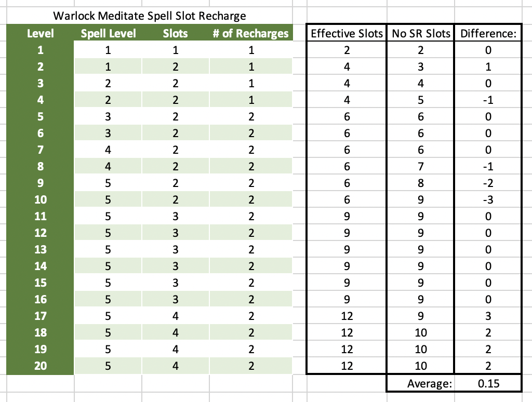
Task: Click the Effective Slots header cell
Action: [347, 34]
